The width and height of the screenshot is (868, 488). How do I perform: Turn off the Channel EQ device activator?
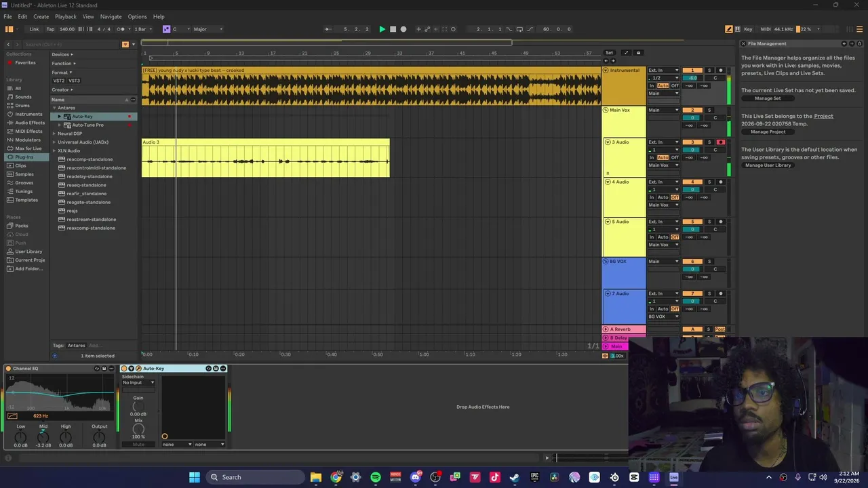pyautogui.click(x=9, y=369)
